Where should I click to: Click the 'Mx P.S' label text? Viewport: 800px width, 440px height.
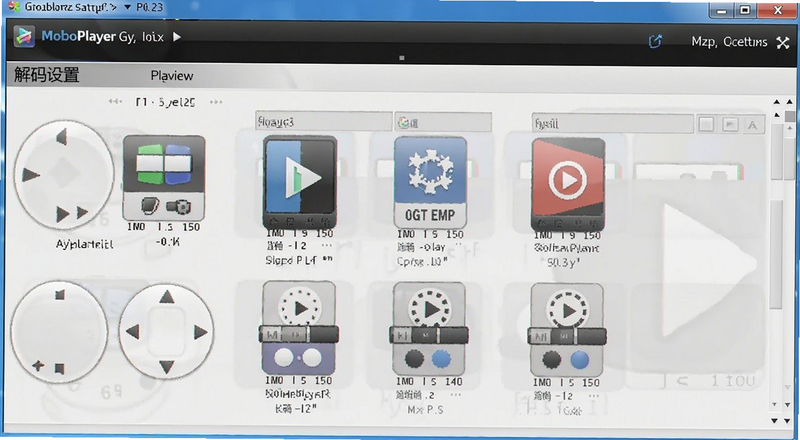[425, 409]
